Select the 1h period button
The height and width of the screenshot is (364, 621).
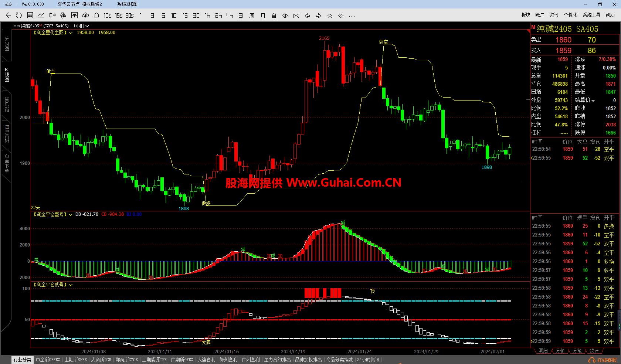tap(207, 16)
